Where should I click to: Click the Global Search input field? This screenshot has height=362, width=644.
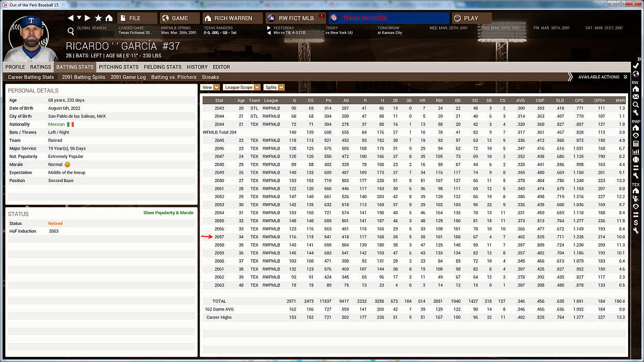click(92, 32)
